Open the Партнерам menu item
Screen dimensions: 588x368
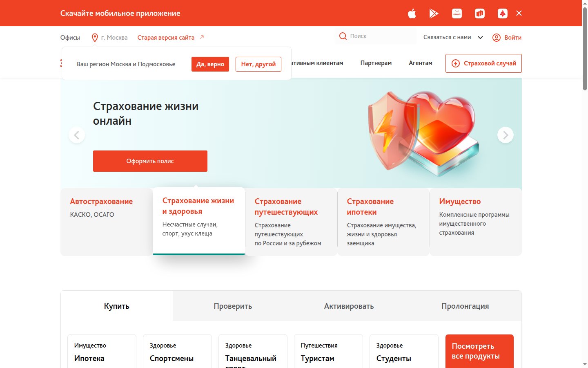pos(376,63)
